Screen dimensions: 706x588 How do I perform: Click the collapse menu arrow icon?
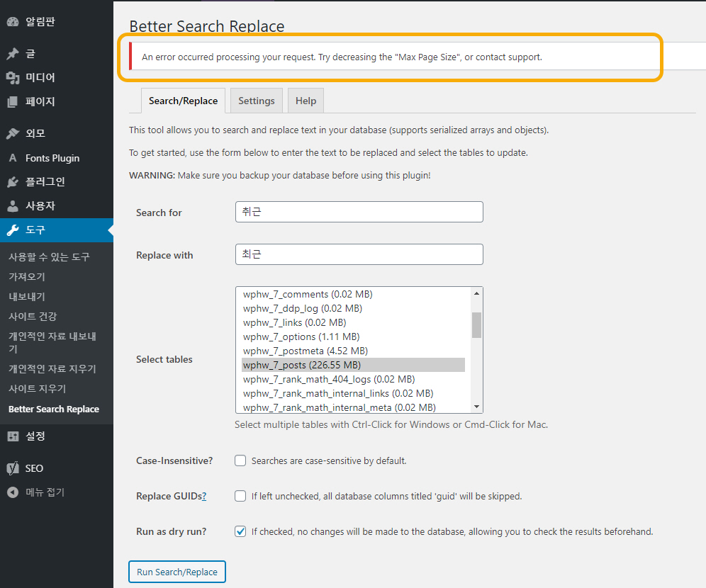point(13,492)
